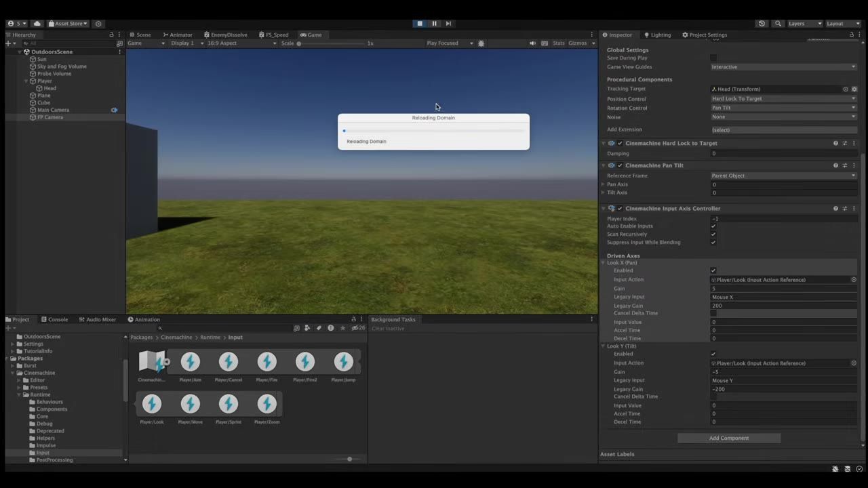Uncheck Auto Enable Inputs checkbox
The image size is (868, 488).
[x=713, y=226]
